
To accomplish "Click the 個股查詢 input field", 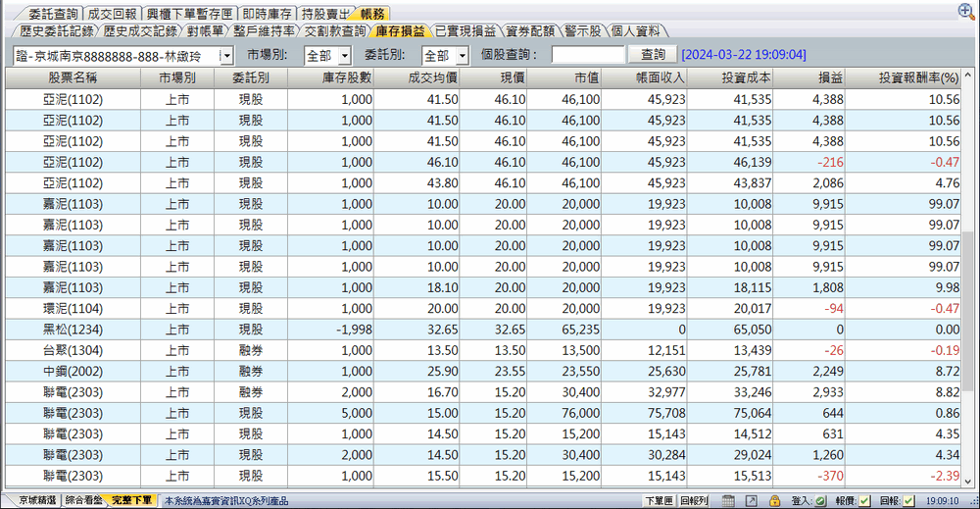I will [x=587, y=56].
